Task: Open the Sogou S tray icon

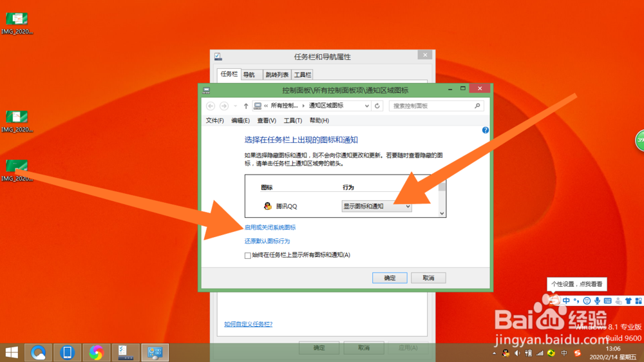Action: [x=577, y=353]
